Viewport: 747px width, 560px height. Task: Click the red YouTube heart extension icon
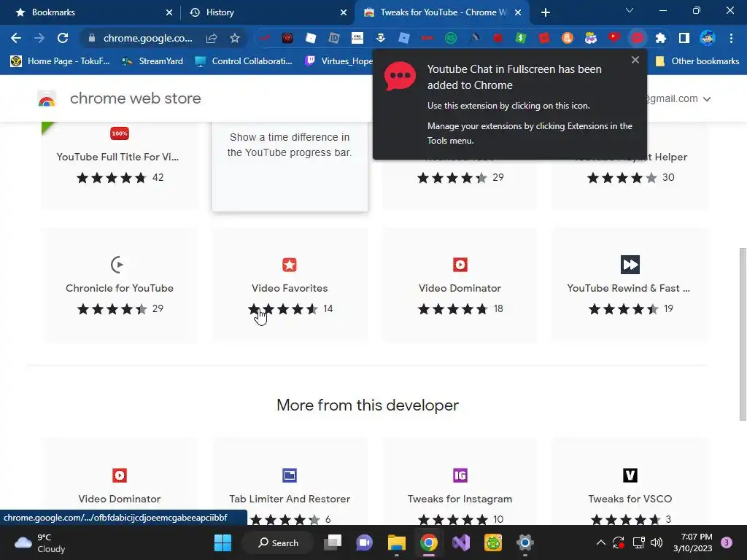(x=614, y=38)
